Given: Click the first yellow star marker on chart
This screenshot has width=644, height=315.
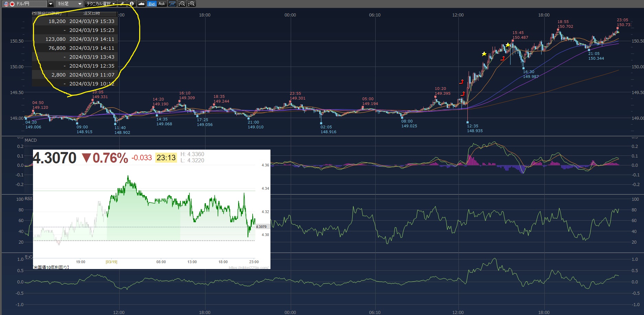Looking at the screenshot, I should 484,54.
